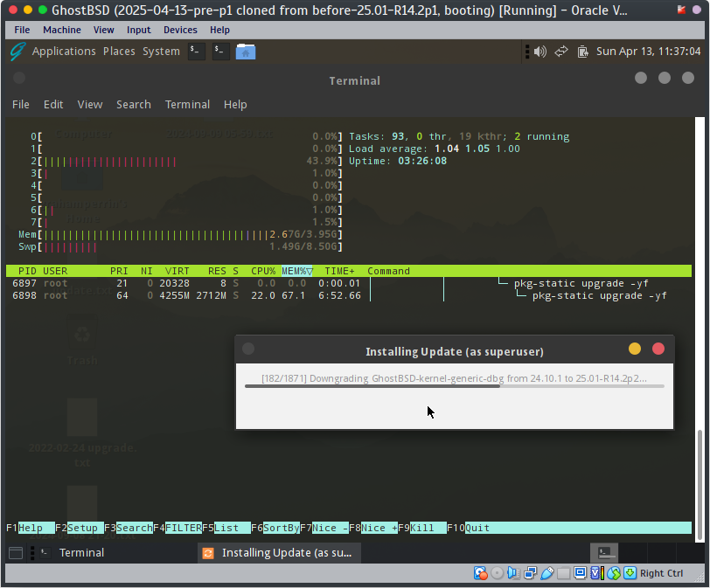Click the VirtualBox shared folders icon
710x588 pixels.
click(563, 573)
